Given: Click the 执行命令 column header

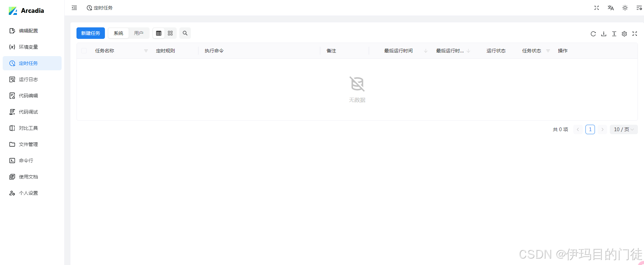Looking at the screenshot, I should [x=214, y=51].
